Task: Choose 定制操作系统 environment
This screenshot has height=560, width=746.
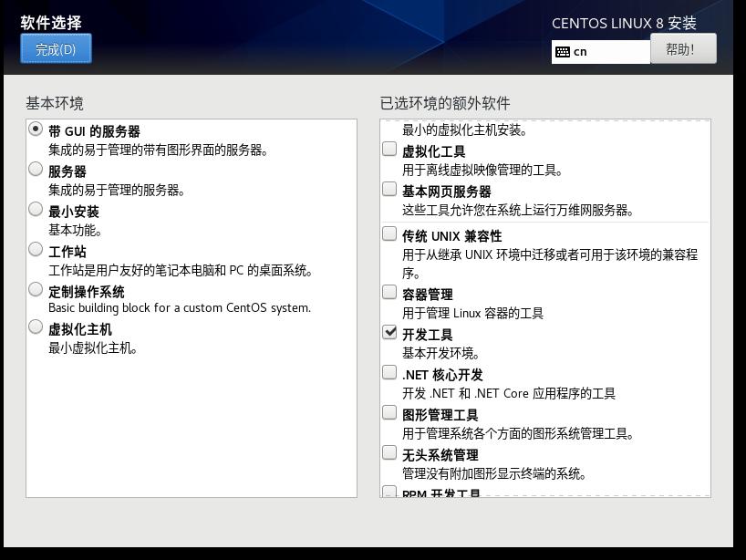Action: click(35, 292)
